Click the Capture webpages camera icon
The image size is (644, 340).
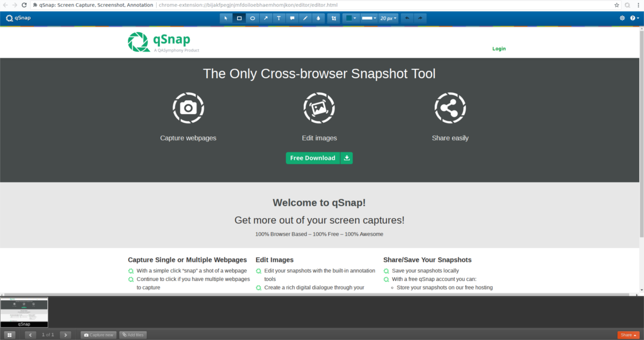[x=188, y=108]
